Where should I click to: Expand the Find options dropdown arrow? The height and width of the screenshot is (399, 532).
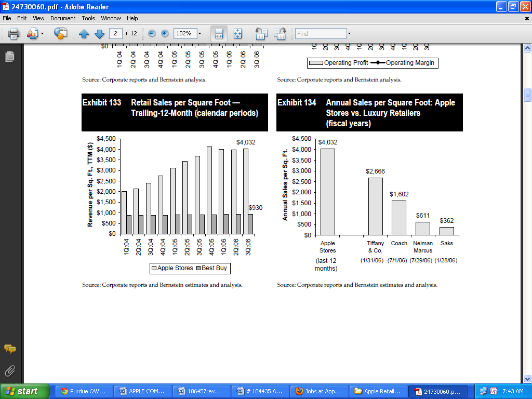click(x=349, y=34)
